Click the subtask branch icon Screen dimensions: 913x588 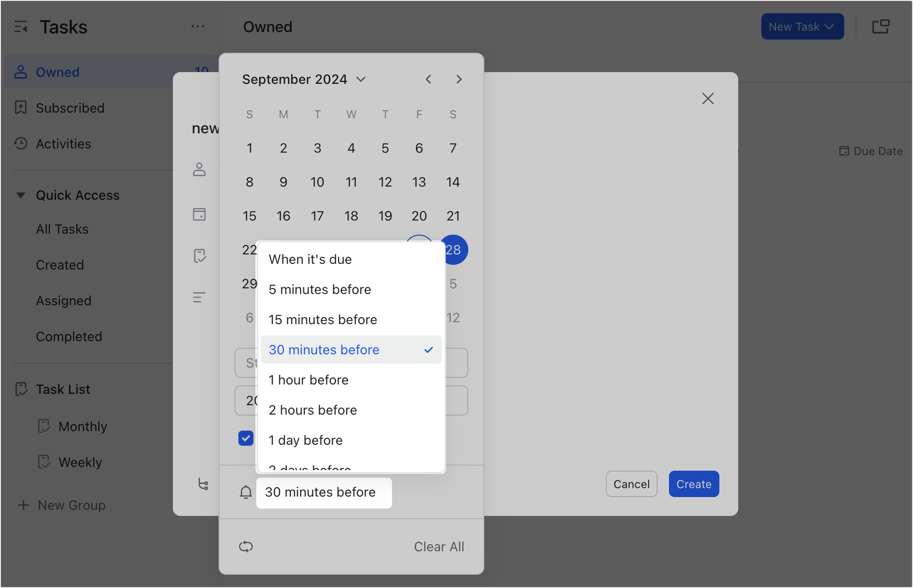point(203,484)
